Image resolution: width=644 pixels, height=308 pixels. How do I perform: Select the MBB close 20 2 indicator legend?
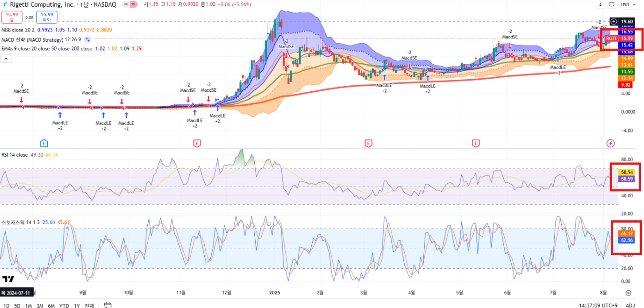click(18, 30)
